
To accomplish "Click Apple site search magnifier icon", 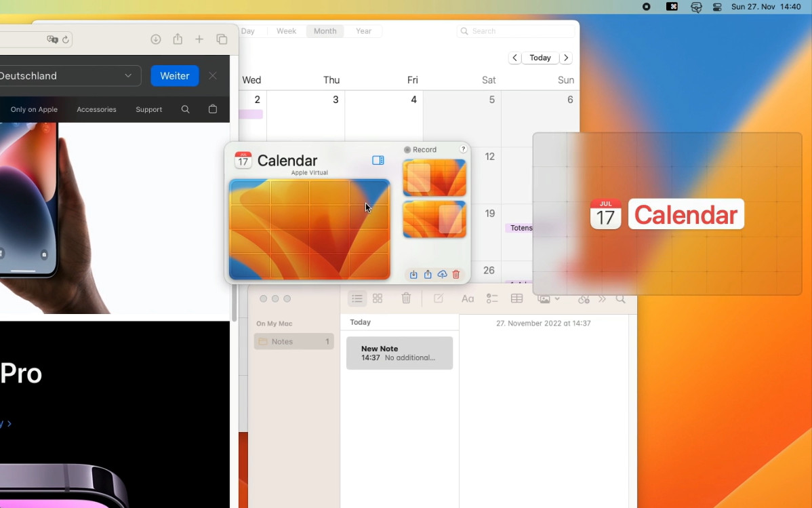I will tap(186, 109).
